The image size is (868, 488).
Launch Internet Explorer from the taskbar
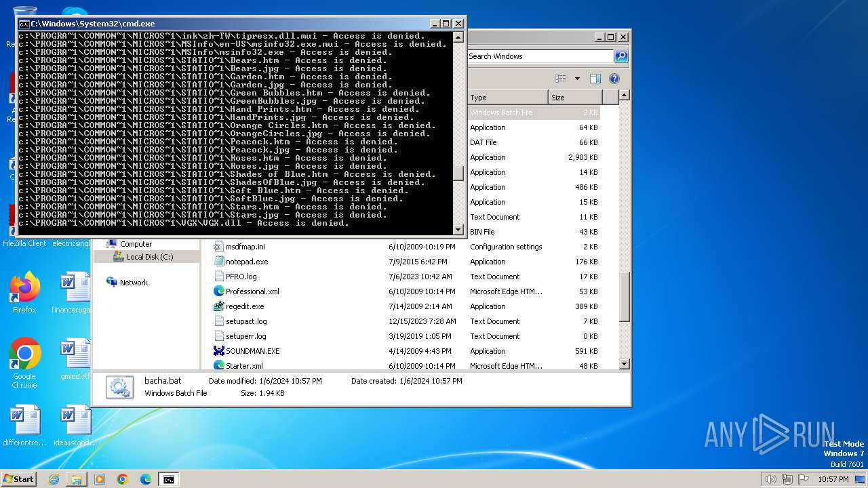click(x=54, y=479)
